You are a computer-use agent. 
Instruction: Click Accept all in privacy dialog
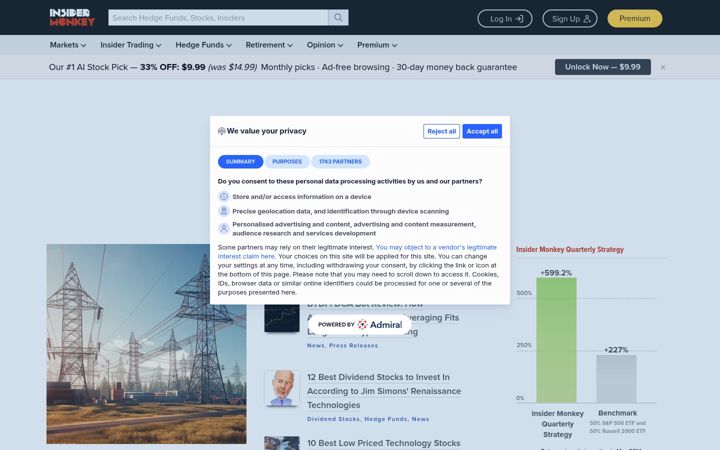click(x=482, y=131)
